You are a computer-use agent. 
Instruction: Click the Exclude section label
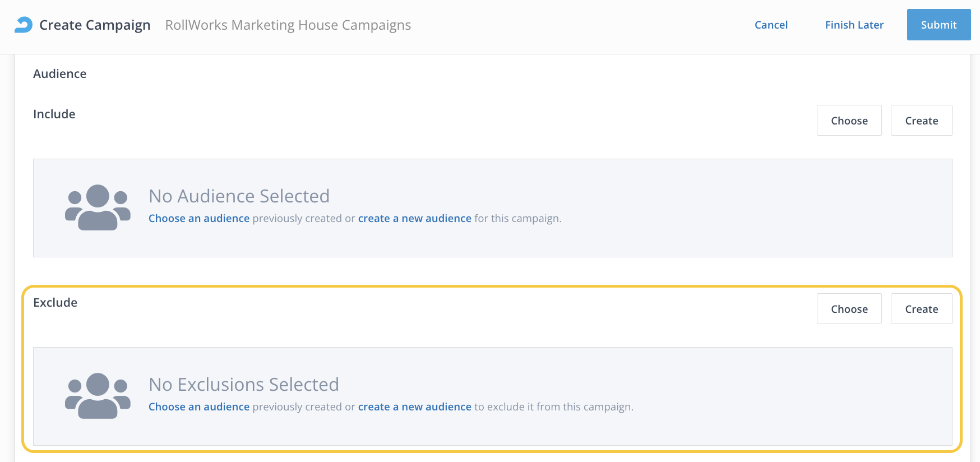pyautogui.click(x=56, y=303)
